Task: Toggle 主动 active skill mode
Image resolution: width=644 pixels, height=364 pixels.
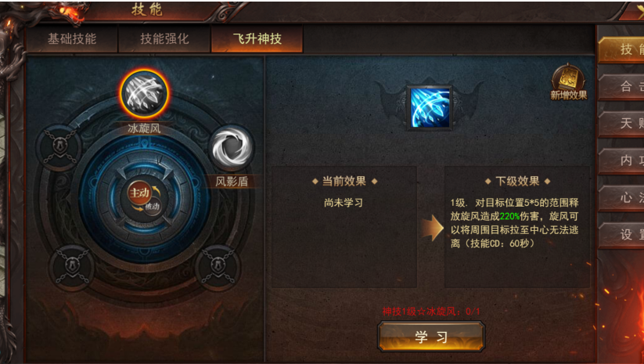Action: point(139,193)
